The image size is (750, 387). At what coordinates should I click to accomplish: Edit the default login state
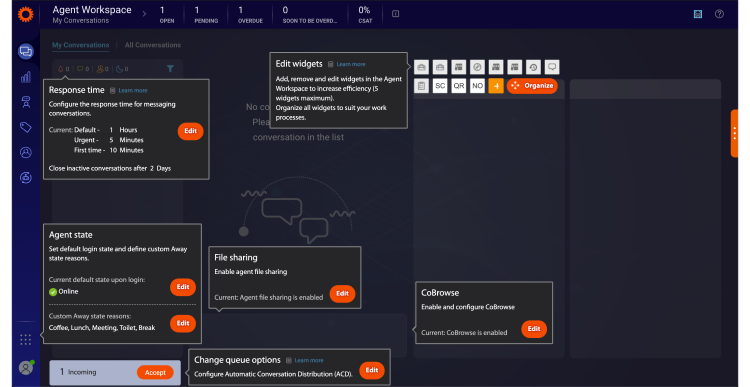(183, 287)
